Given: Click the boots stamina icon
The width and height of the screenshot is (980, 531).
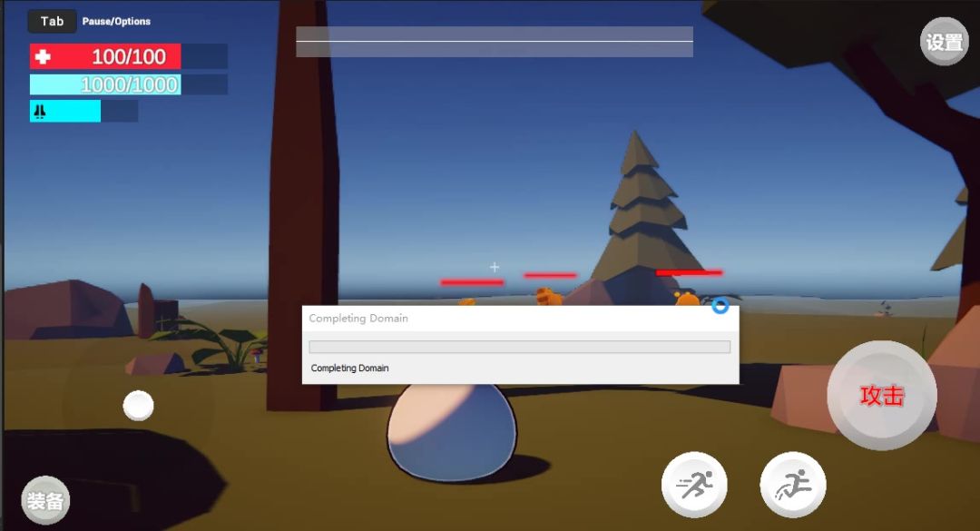Looking at the screenshot, I should point(40,111).
